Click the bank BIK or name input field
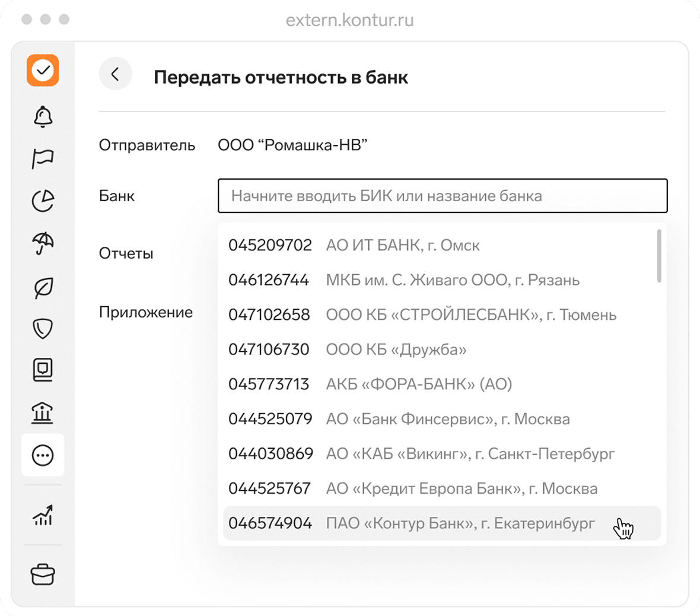The image size is (700, 616). point(442,196)
